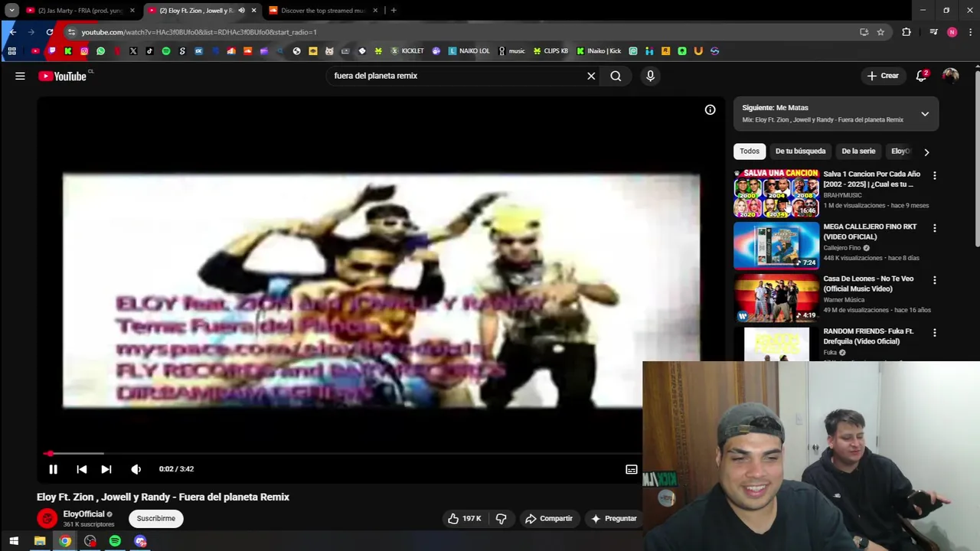Open the Chrome three-dot menu
Image resolution: width=980 pixels, height=551 pixels.
pyautogui.click(x=970, y=32)
